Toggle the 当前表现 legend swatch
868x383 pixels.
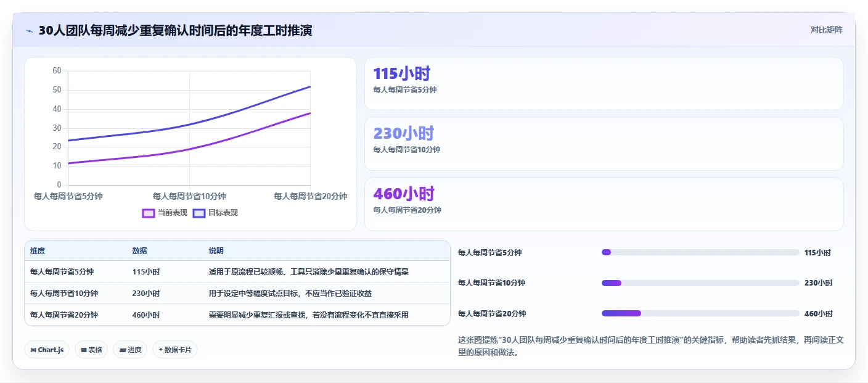(149, 213)
